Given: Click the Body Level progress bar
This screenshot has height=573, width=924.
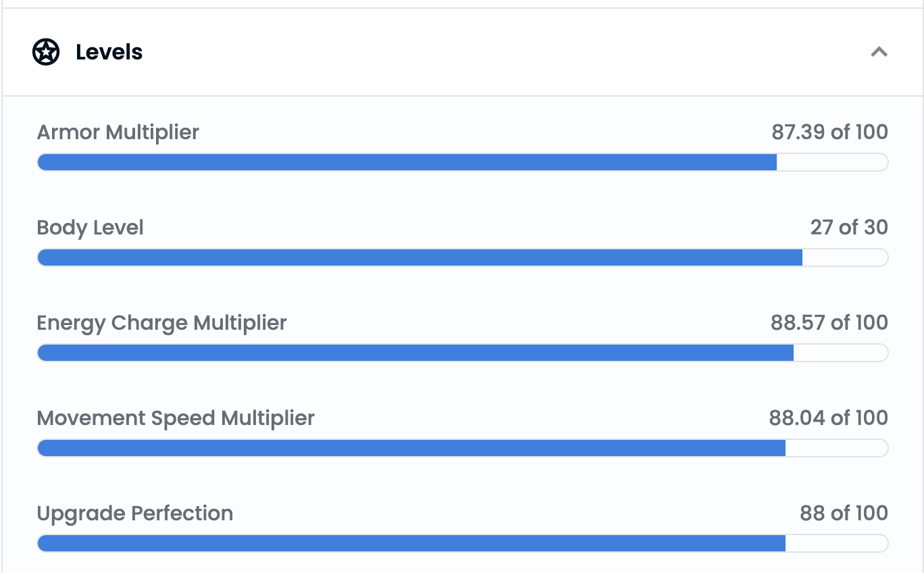Looking at the screenshot, I should (x=463, y=257).
